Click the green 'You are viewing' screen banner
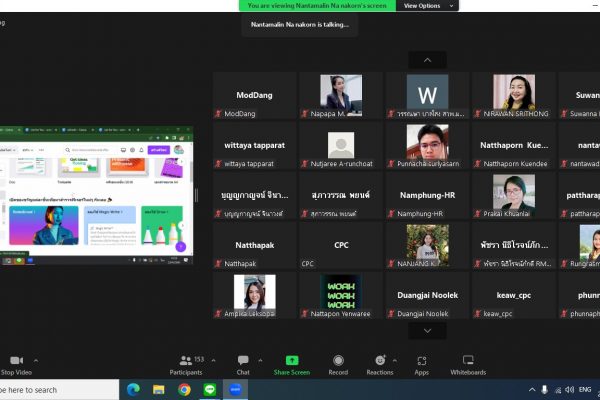600x400 pixels. 317,6
